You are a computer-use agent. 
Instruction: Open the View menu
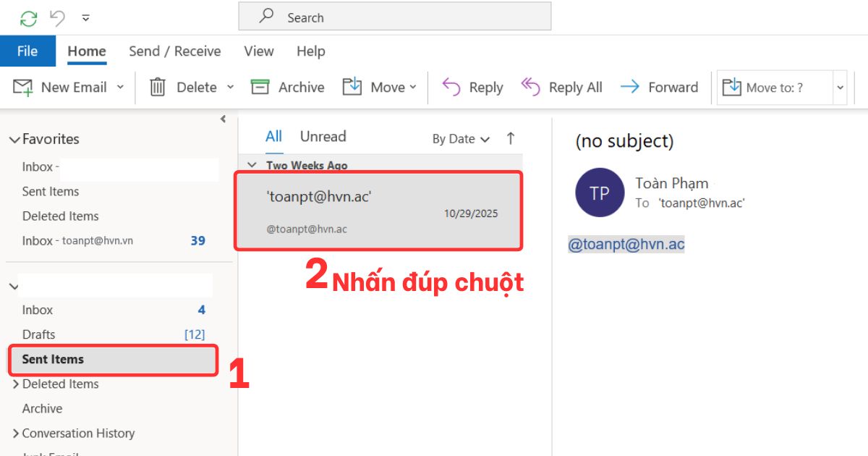(x=258, y=51)
